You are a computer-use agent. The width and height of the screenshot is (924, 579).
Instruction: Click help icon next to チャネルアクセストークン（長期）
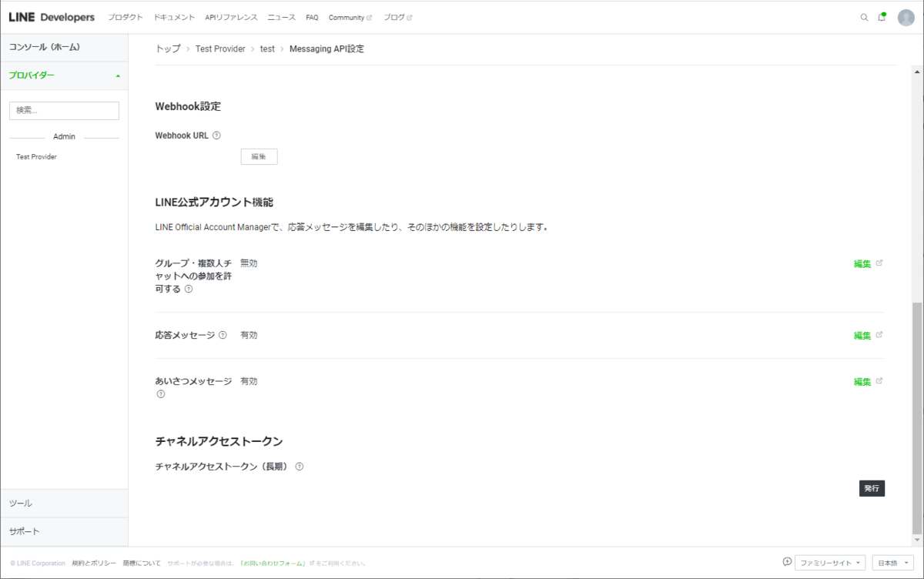pos(300,467)
